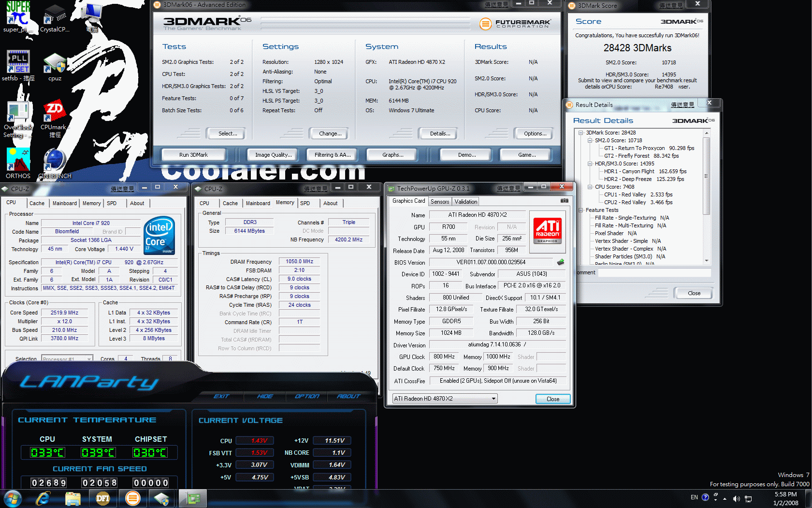The width and height of the screenshot is (812, 508).
Task: Click Close button in GPU-Z window
Action: coord(553,399)
